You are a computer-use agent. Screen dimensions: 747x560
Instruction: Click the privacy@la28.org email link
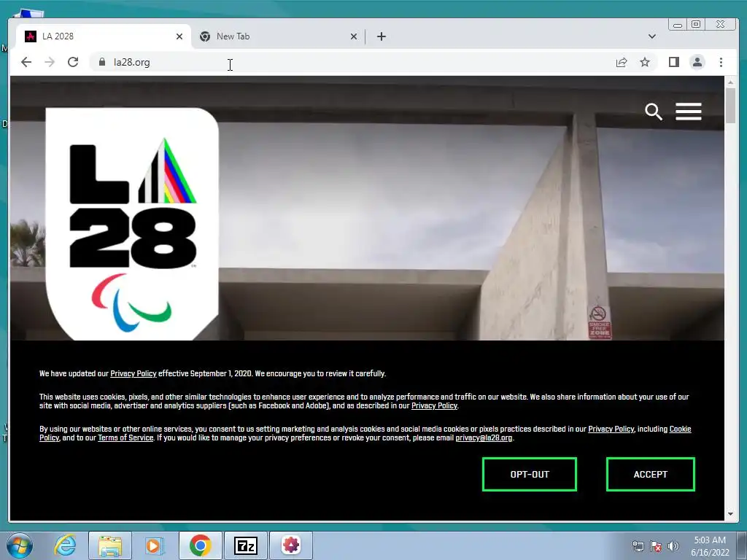[484, 437]
